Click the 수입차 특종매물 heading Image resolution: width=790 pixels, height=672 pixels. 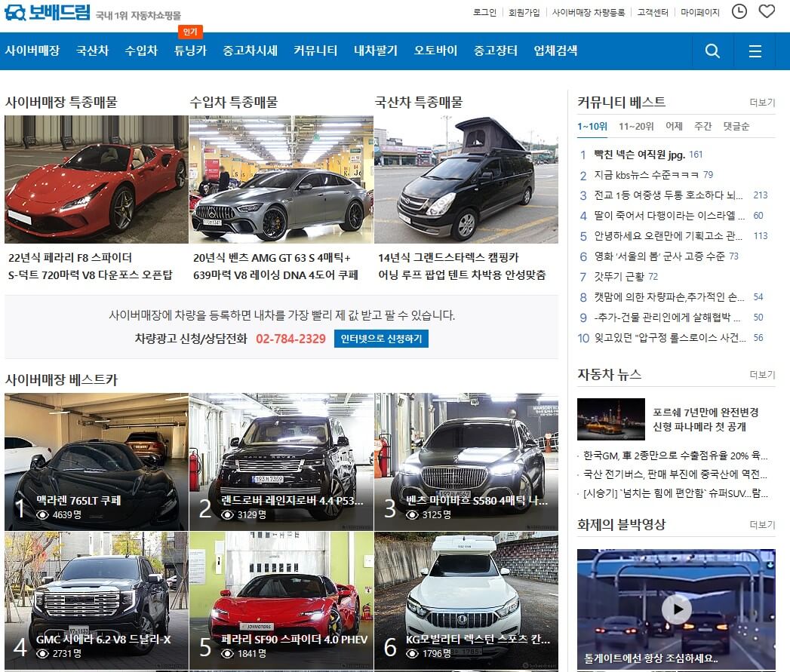[x=234, y=103]
